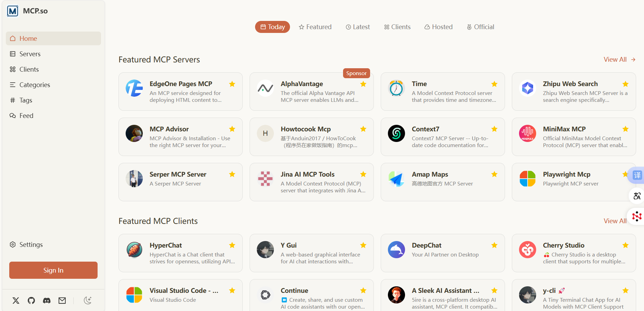Click the Zhipu Web Search logo
The image size is (644, 311).
pyautogui.click(x=528, y=88)
